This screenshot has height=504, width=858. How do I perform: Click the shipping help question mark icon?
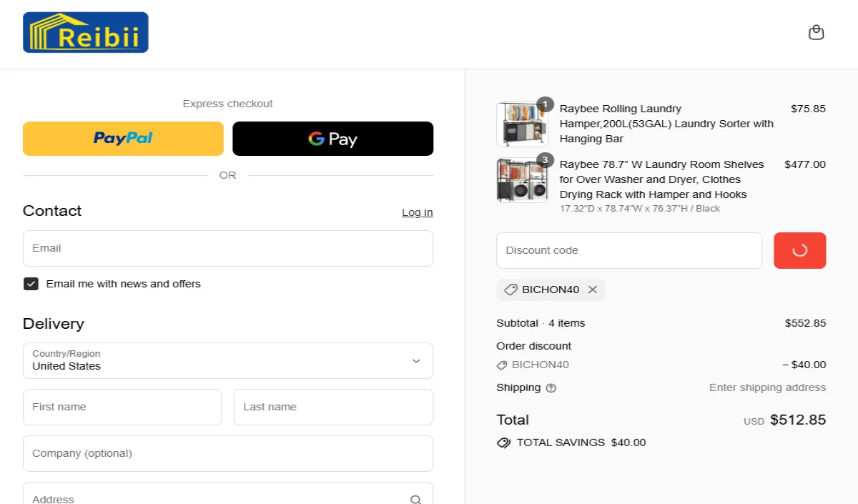551,388
